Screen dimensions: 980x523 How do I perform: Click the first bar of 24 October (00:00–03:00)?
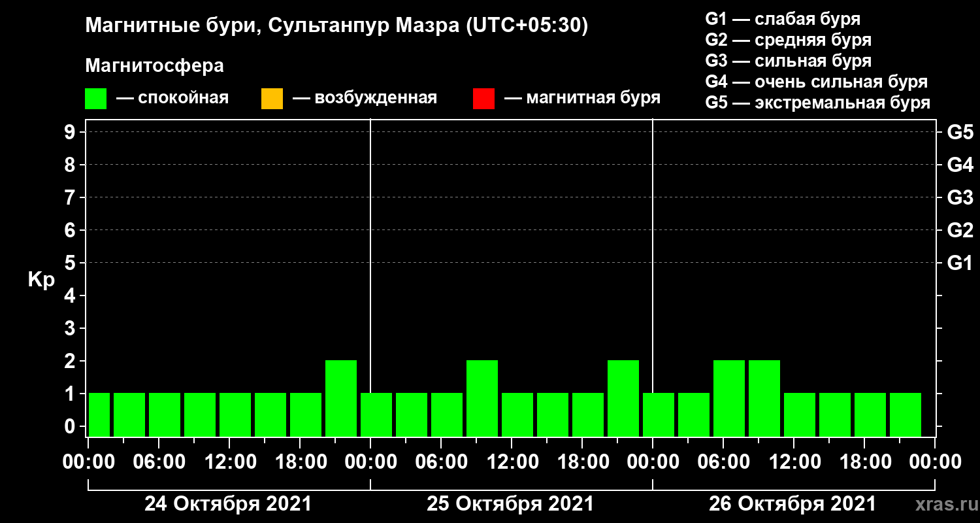[x=99, y=414]
